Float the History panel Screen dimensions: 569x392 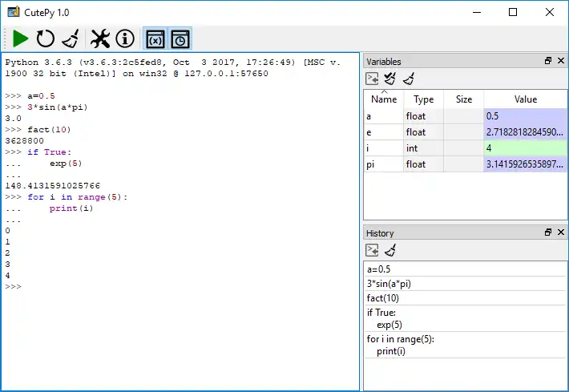click(548, 232)
